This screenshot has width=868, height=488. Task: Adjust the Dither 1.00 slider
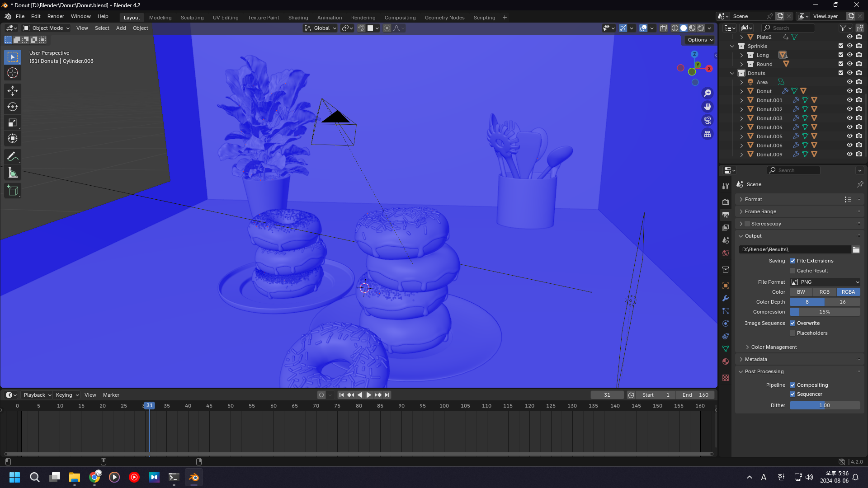(825, 405)
